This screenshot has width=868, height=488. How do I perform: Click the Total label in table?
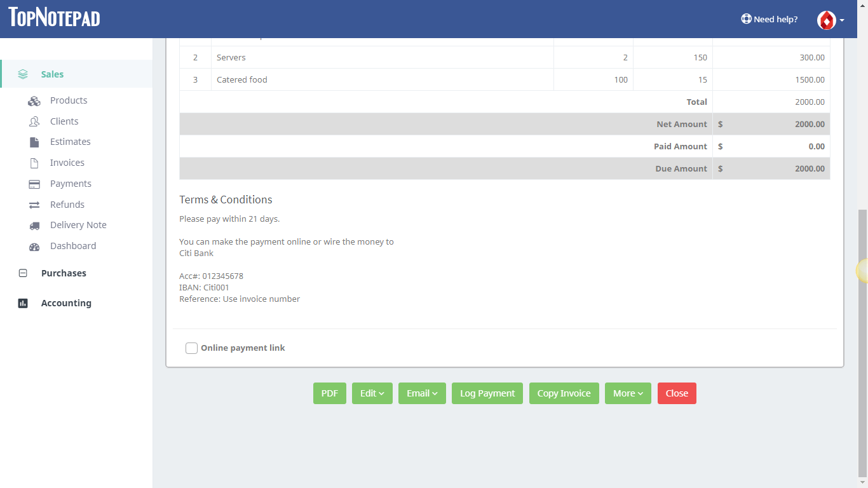(x=696, y=102)
